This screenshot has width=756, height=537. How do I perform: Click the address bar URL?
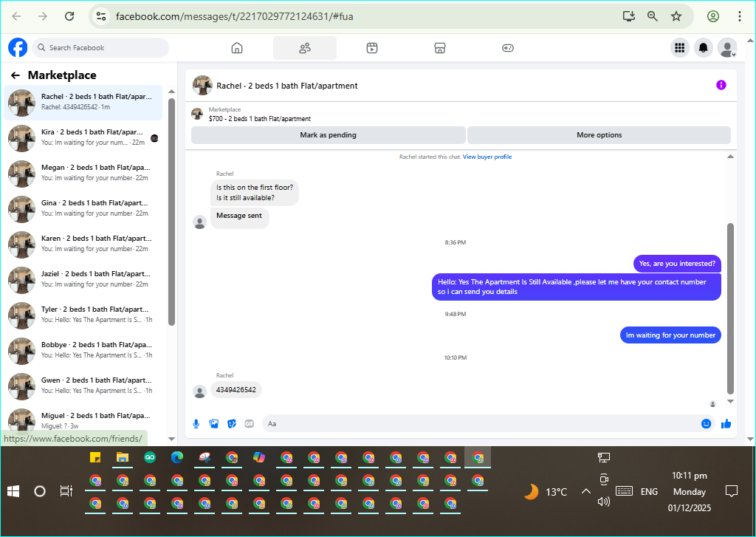[234, 16]
